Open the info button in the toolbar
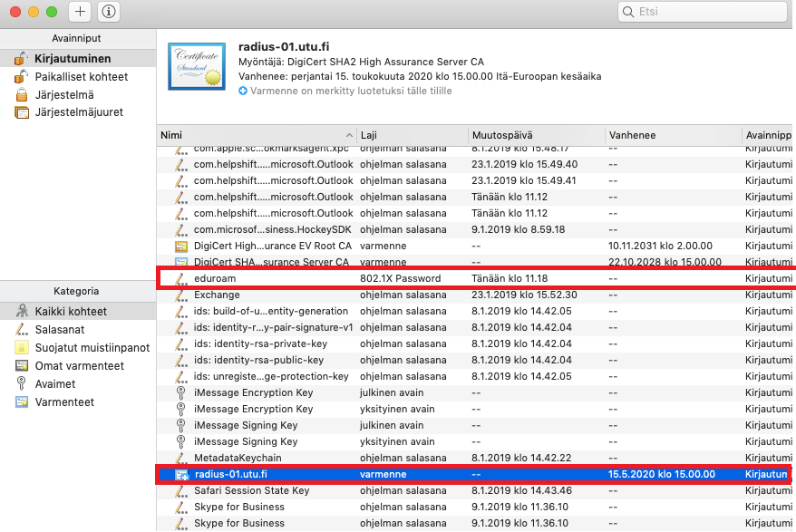This screenshot has height=532, width=796. click(x=108, y=12)
